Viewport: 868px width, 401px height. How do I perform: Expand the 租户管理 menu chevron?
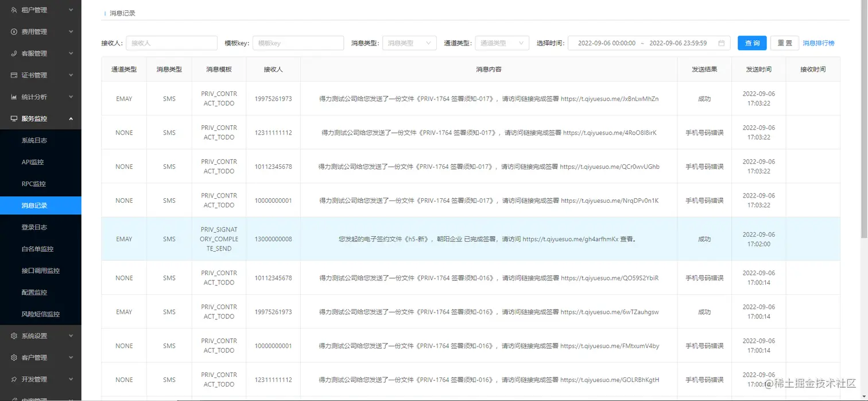point(71,10)
